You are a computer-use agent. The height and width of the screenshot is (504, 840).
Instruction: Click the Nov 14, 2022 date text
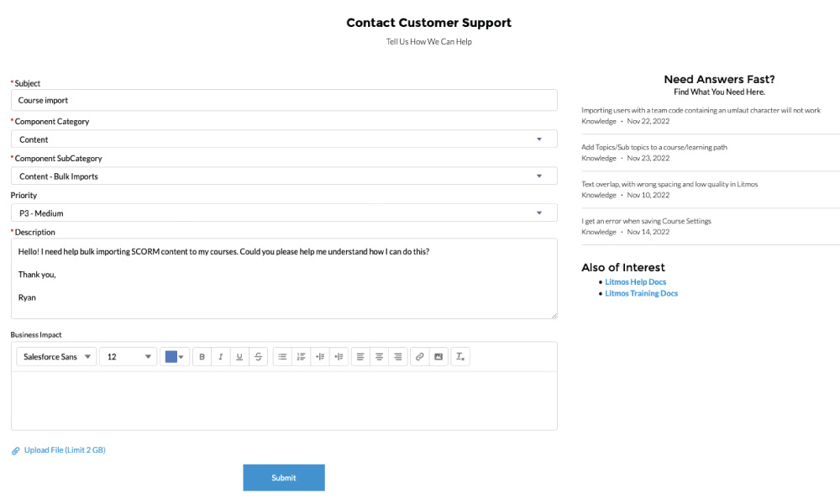(648, 233)
